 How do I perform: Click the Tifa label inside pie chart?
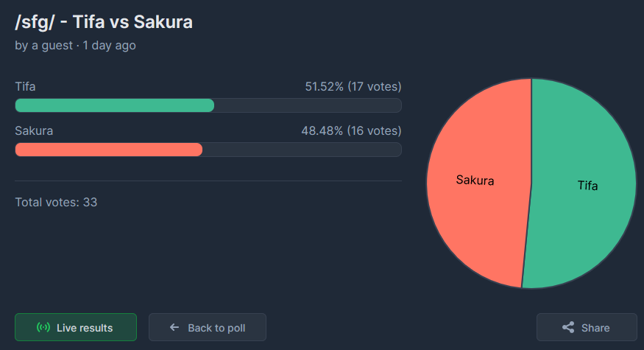click(588, 186)
